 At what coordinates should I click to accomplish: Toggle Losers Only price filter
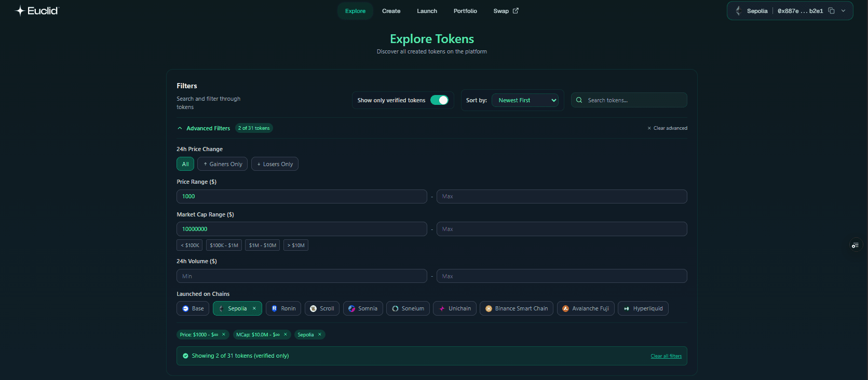tap(275, 164)
